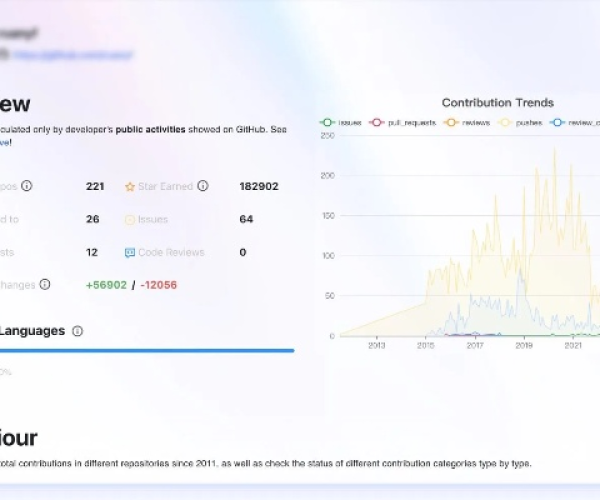Select the 200 y-axis chart label
This screenshot has width=600, height=500.
328,176
